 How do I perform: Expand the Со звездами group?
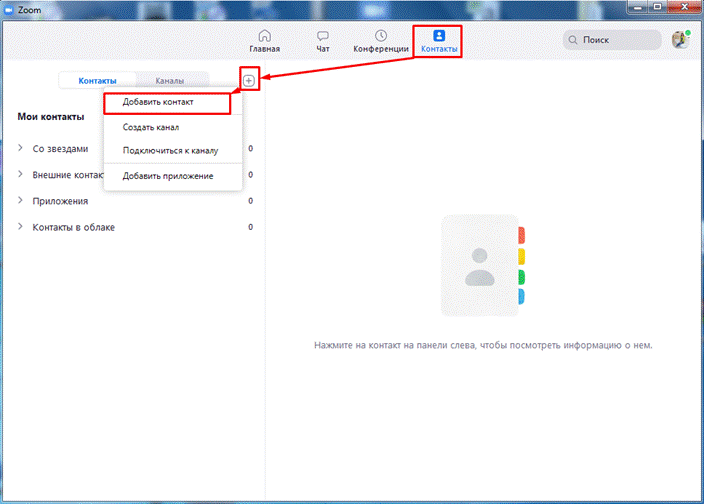[21, 149]
